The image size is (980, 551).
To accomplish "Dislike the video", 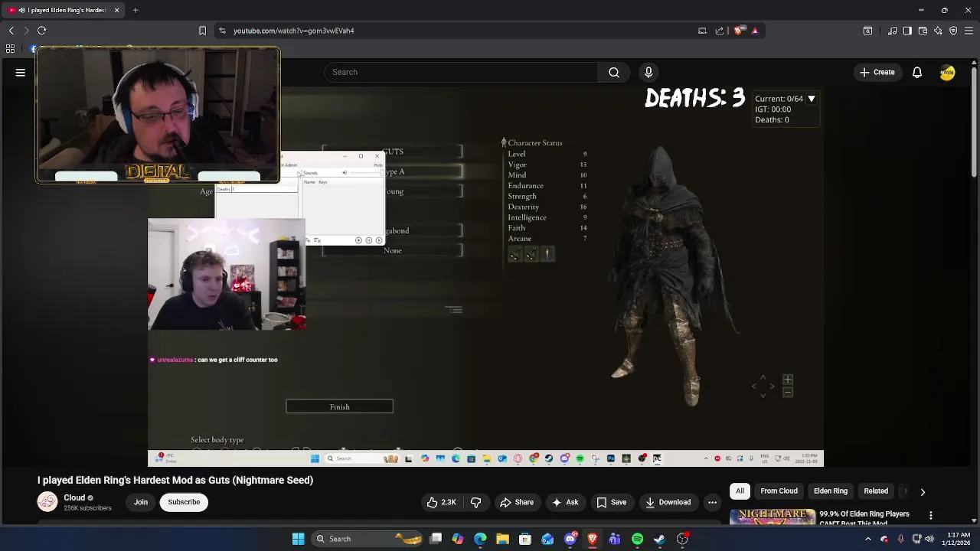I will (475, 502).
